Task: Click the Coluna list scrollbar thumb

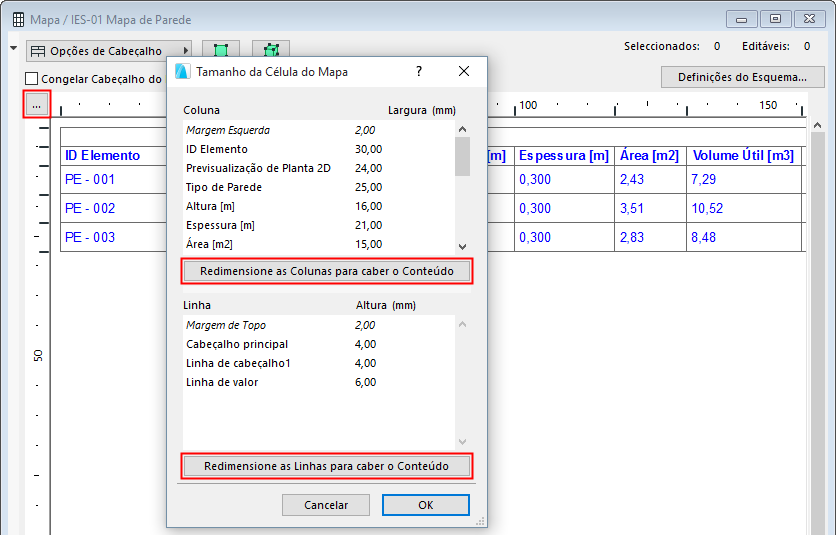Action: [x=462, y=156]
